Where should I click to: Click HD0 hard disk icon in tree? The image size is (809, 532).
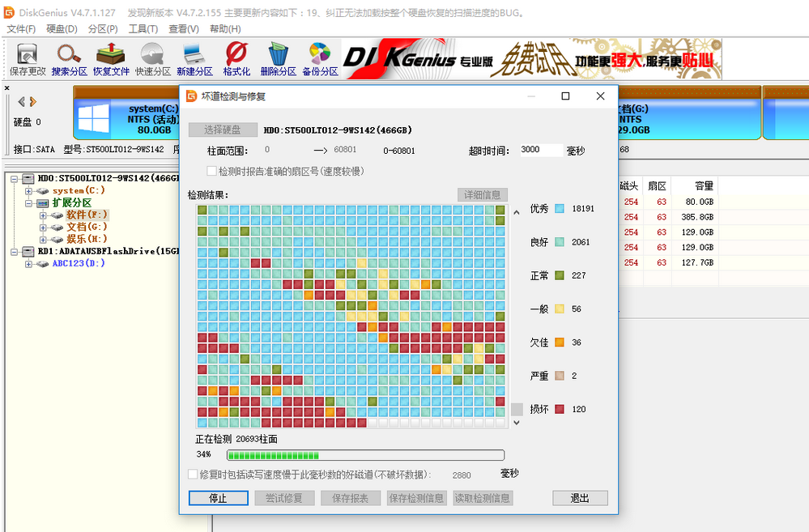click(x=28, y=178)
